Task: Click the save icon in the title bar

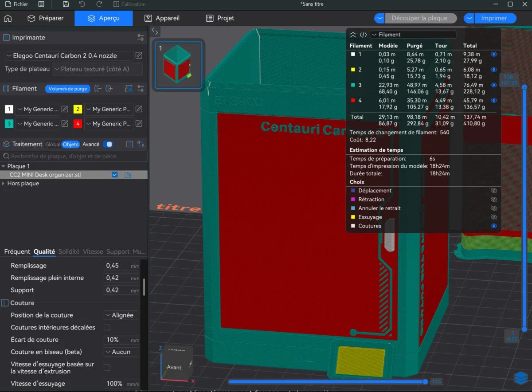Action: coord(66,4)
